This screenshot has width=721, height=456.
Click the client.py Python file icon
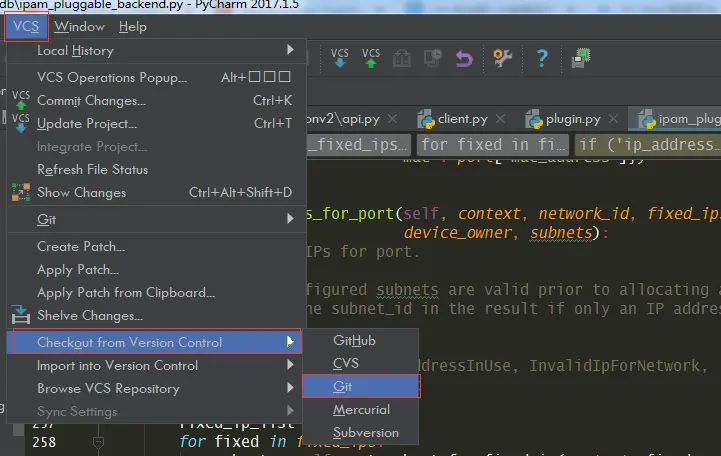coord(426,119)
